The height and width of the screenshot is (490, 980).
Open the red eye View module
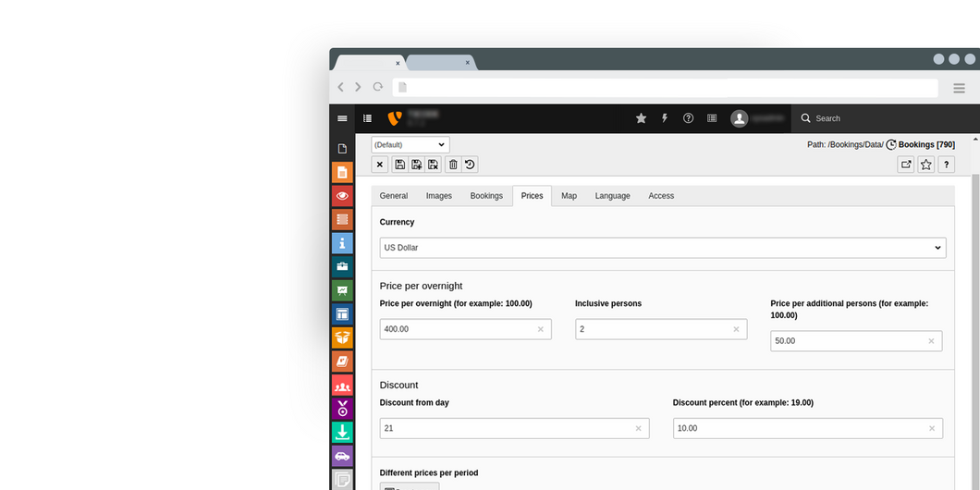tap(342, 196)
